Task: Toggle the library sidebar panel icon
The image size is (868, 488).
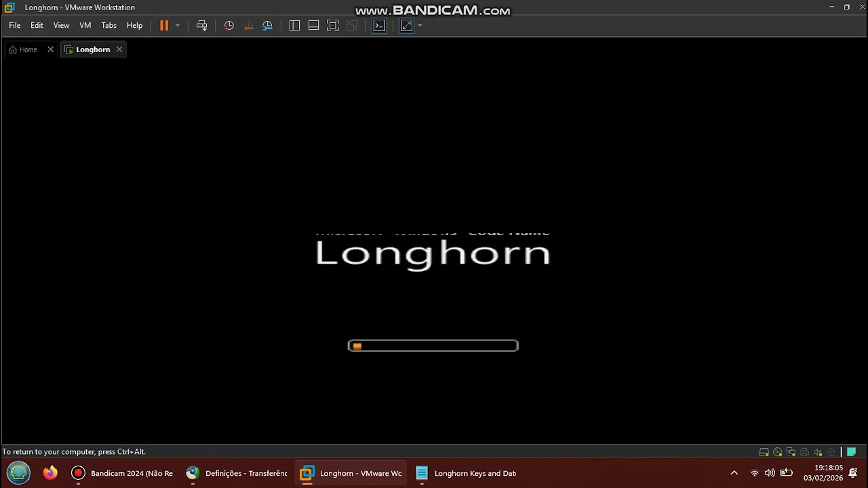Action: 294,25
